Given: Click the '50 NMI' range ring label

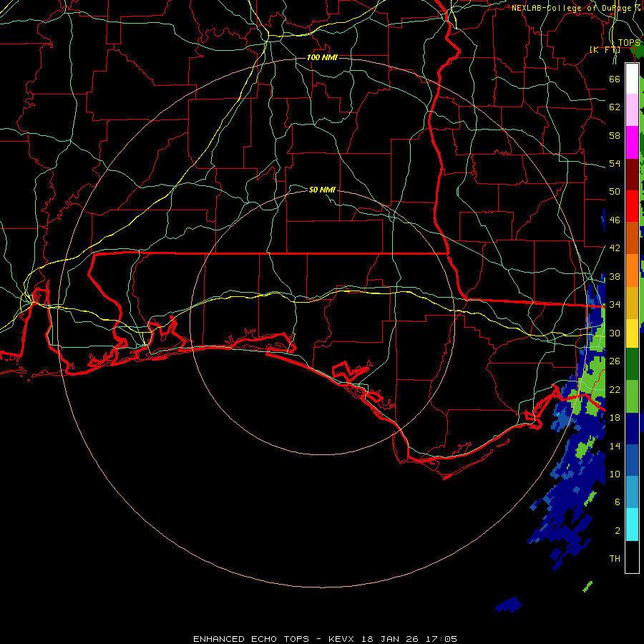Looking at the screenshot, I should 322,190.
